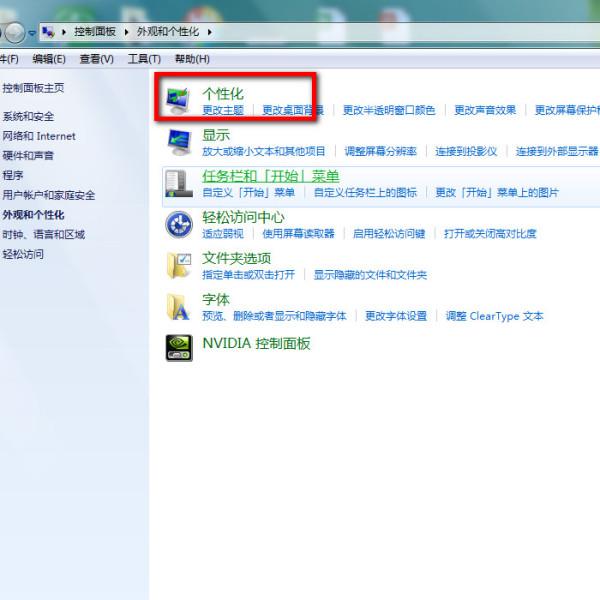Click 指定单击或双击打开 link

click(249, 275)
